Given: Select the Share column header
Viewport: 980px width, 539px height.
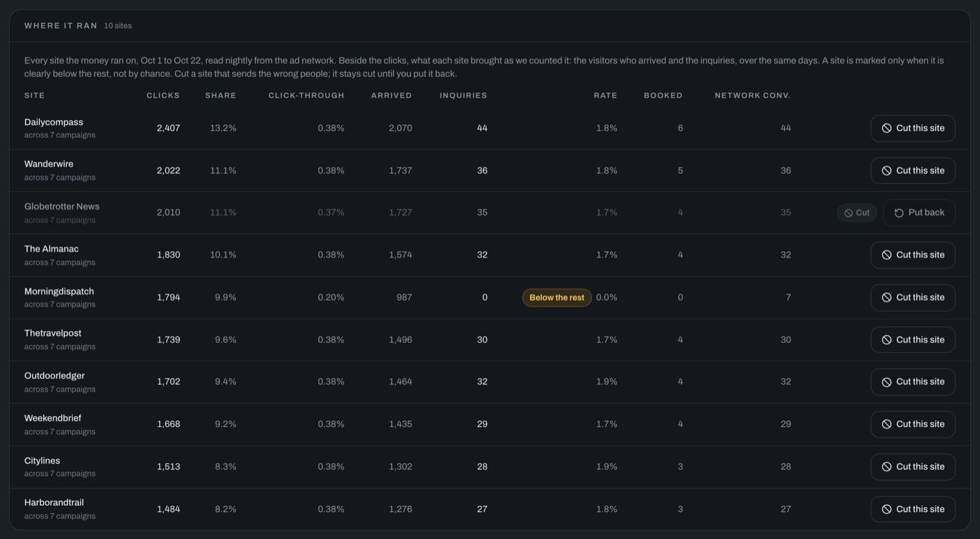Looking at the screenshot, I should (x=221, y=96).
